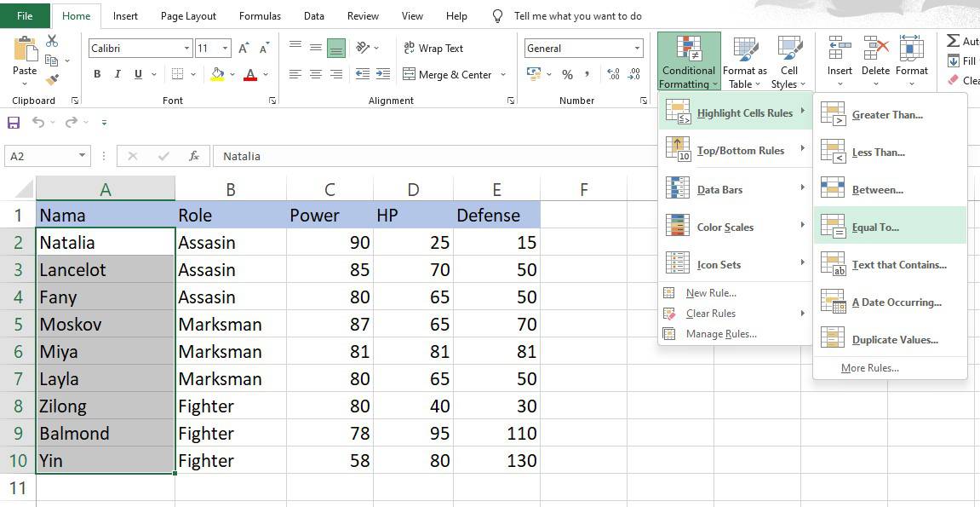Image resolution: width=980 pixels, height=507 pixels.
Task: Open the font name dropdown Calibri
Action: tap(186, 48)
